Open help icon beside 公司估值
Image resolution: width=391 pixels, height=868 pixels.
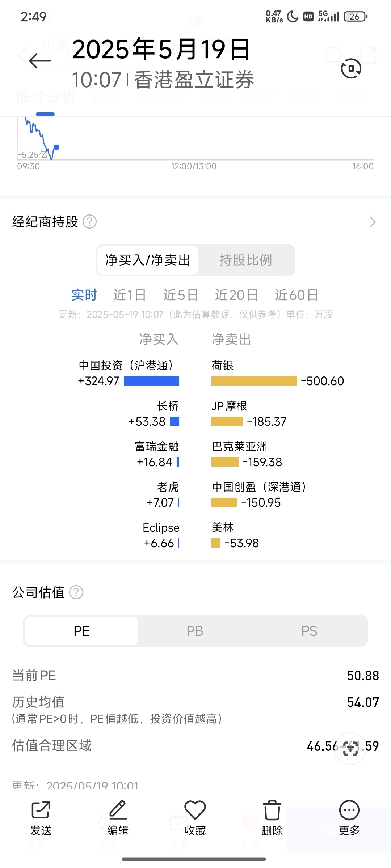[76, 592]
